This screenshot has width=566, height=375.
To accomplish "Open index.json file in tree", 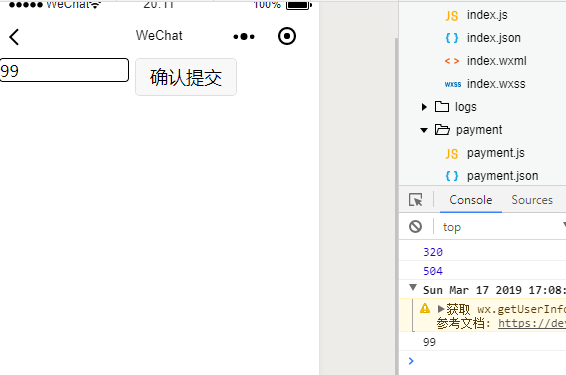I will (x=493, y=38).
